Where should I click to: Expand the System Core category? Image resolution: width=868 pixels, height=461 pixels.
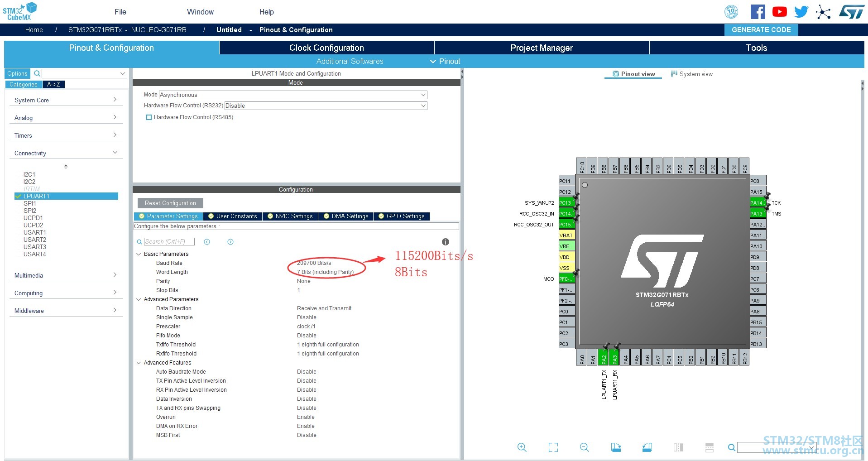[x=66, y=100]
